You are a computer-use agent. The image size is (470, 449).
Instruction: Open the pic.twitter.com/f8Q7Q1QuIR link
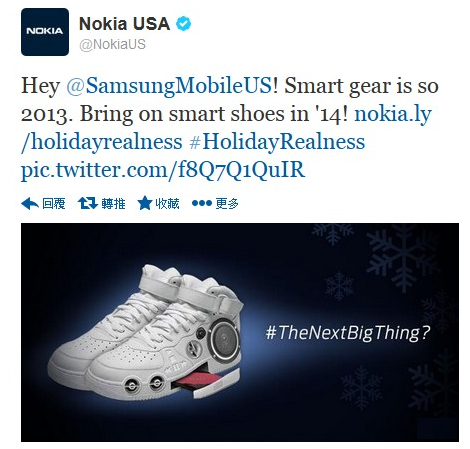tap(163, 170)
